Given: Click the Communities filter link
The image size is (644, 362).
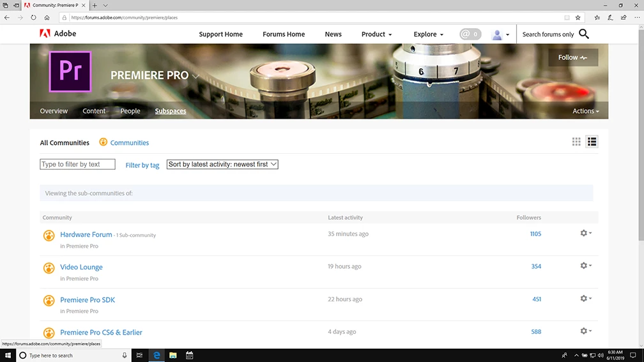Looking at the screenshot, I should (129, 142).
